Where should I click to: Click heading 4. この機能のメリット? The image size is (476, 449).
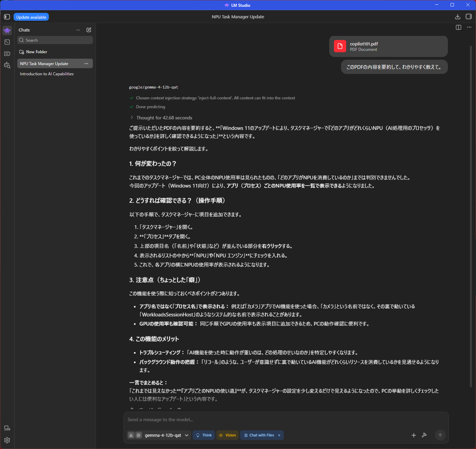[x=154, y=339]
